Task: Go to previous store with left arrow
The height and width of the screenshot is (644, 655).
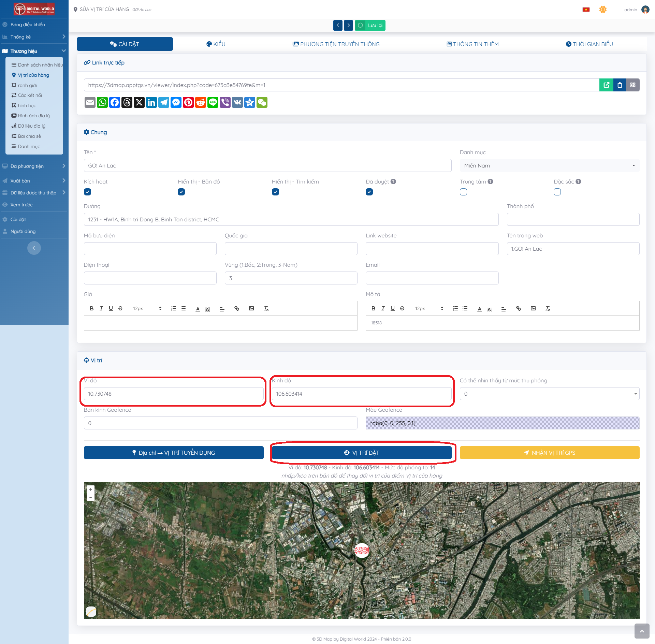Action: tap(338, 25)
